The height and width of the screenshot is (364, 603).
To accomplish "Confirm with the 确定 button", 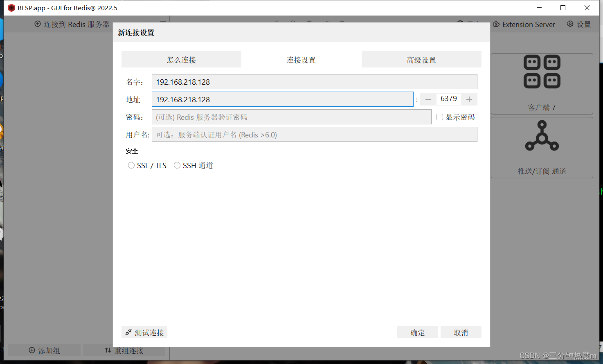I will click(418, 333).
